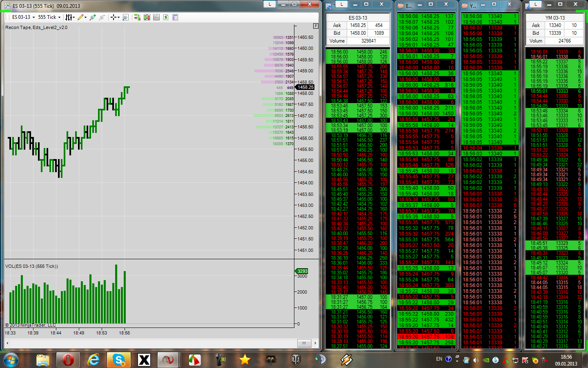Click the volume speaker tray icon
This screenshot has height=368, width=588.
[x=476, y=360]
